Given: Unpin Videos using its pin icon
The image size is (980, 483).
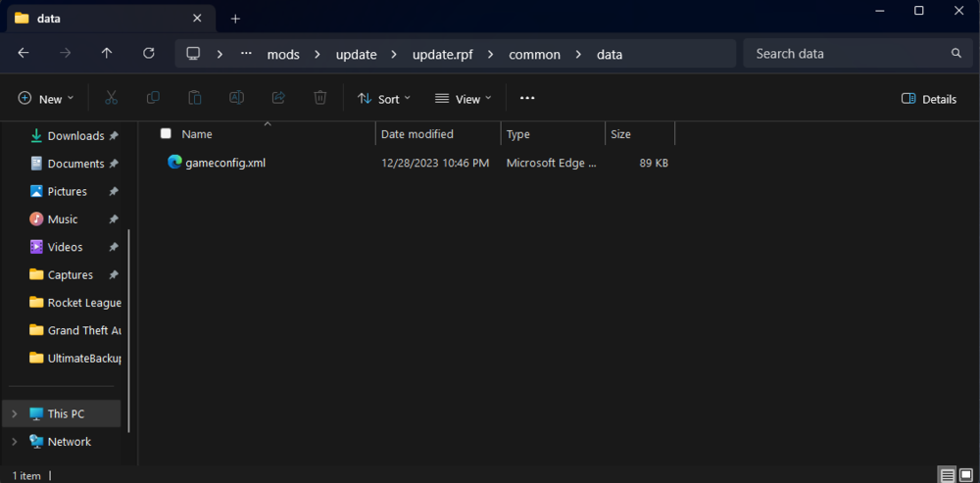Looking at the screenshot, I should pyautogui.click(x=113, y=247).
